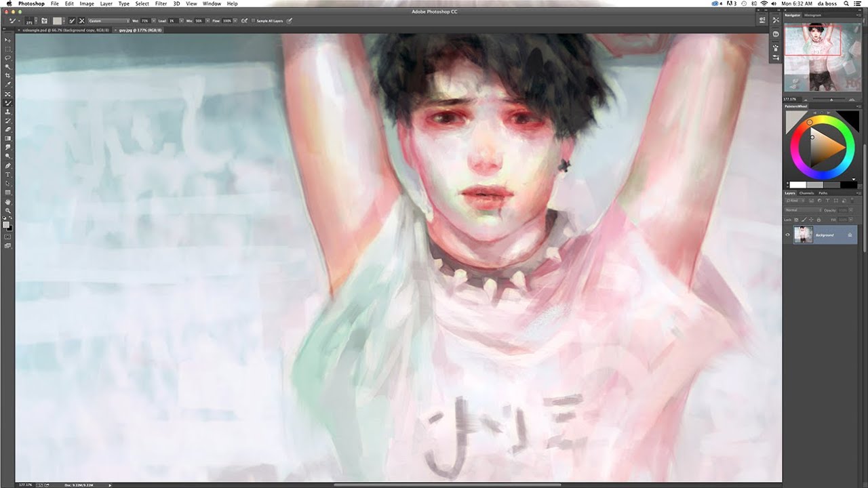868x488 pixels.
Task: Open the Select menu
Action: (x=142, y=3)
